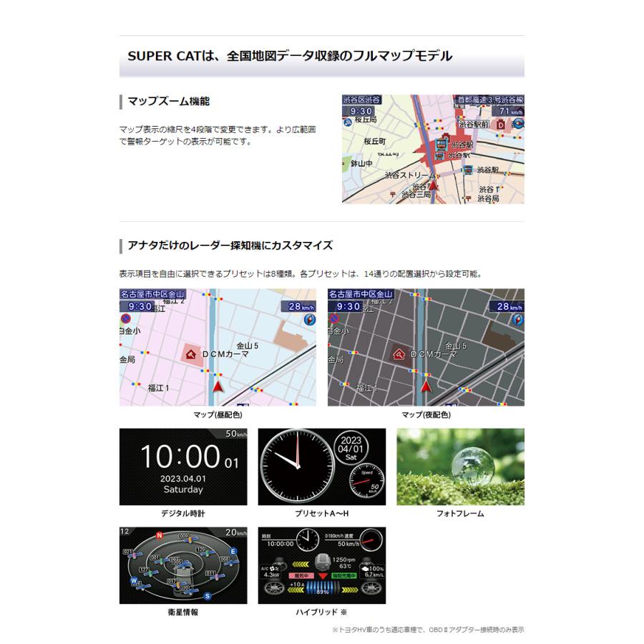Open the Digital Clock preset thumbnail

(x=182, y=467)
